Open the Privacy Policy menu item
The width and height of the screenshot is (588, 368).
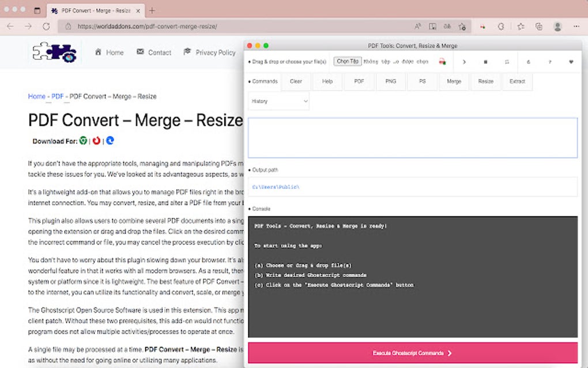pyautogui.click(x=209, y=52)
